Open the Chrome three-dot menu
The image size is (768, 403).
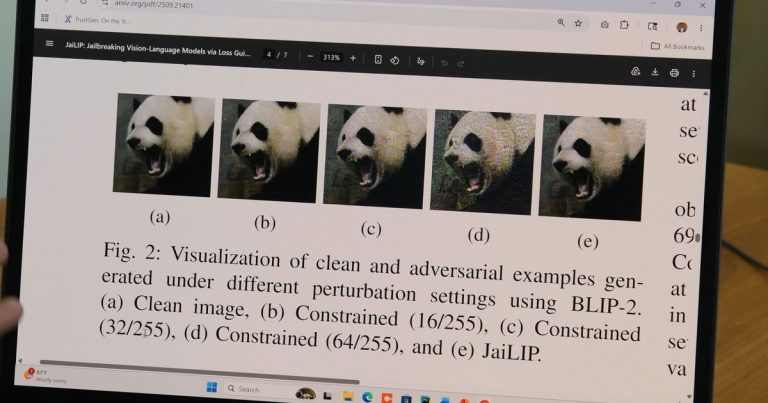tap(701, 28)
